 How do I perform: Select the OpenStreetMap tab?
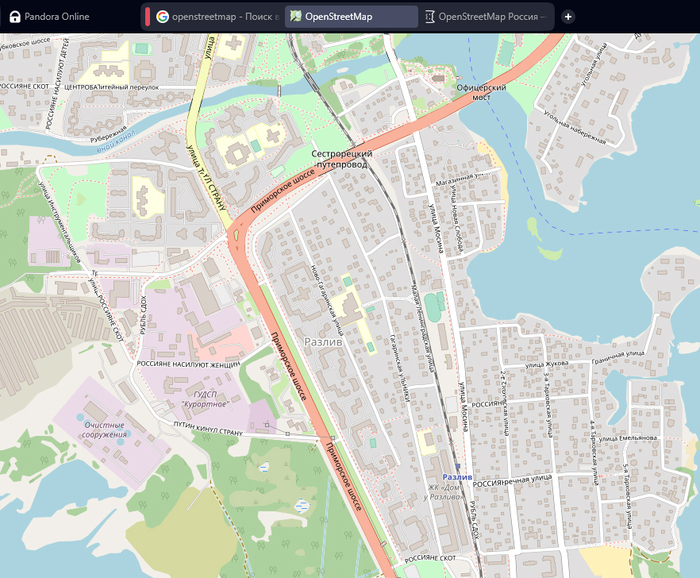tap(351, 17)
